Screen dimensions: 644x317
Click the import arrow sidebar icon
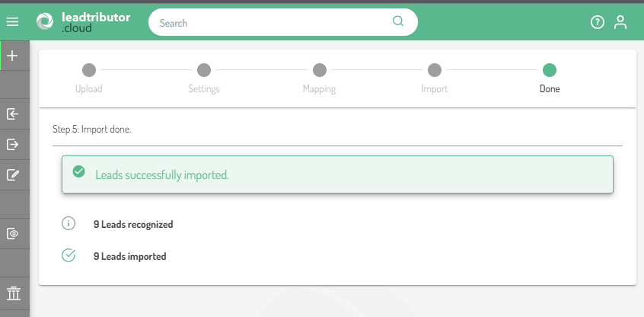point(12,114)
